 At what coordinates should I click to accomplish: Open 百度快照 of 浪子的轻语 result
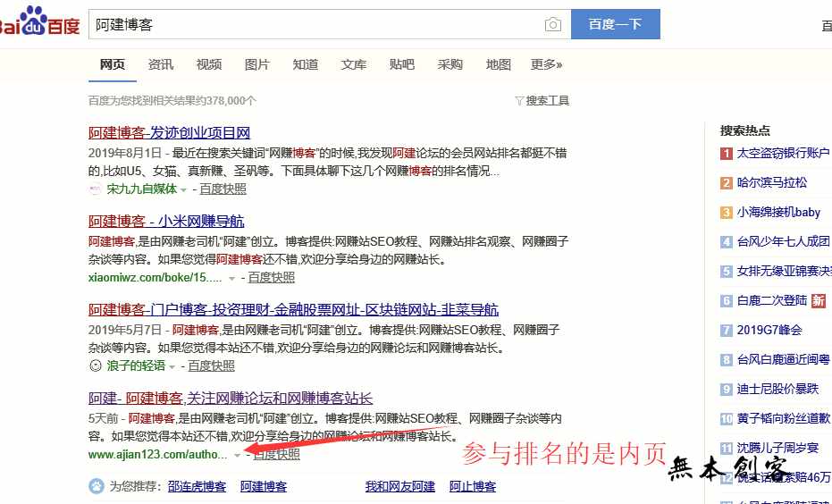click(x=211, y=366)
